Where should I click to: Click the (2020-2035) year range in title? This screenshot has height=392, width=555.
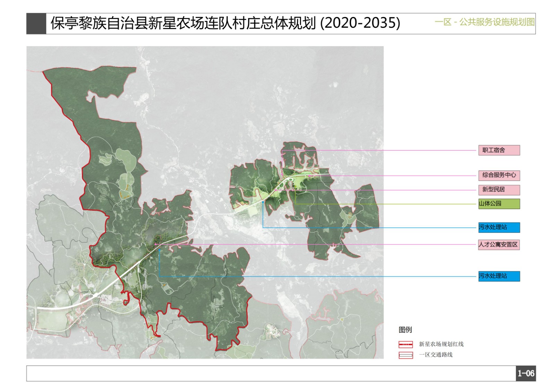pos(360,23)
